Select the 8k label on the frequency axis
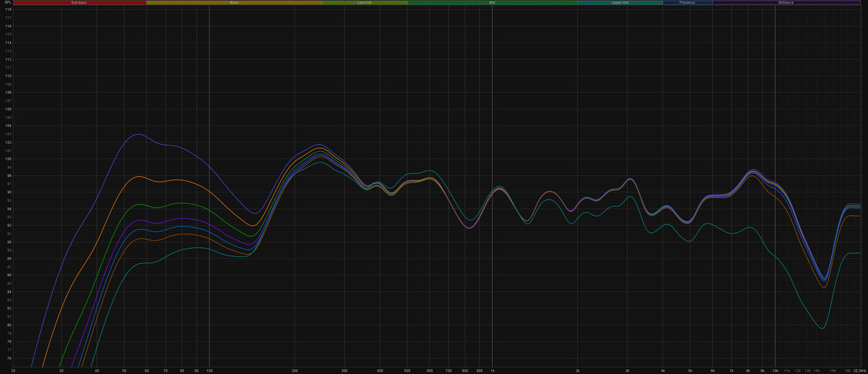This screenshot has height=374, width=868. coord(748,371)
